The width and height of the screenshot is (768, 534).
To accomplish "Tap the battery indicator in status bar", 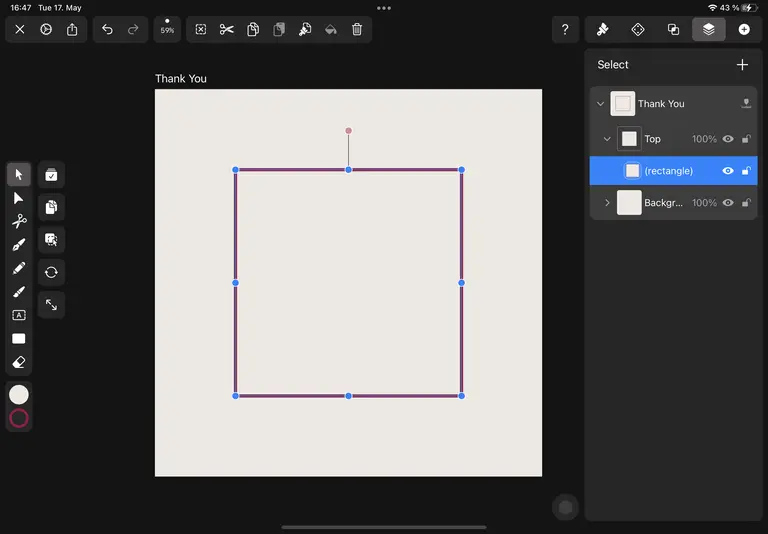I will (749, 8).
